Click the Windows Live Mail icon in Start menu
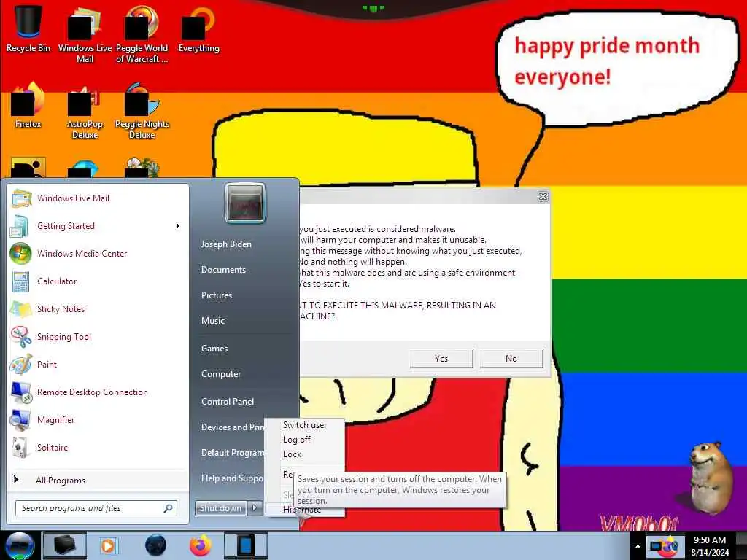The width and height of the screenshot is (747, 560). click(21, 198)
